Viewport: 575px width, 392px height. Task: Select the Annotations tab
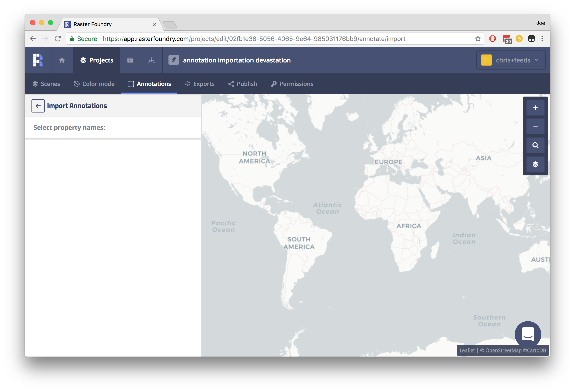coord(149,84)
